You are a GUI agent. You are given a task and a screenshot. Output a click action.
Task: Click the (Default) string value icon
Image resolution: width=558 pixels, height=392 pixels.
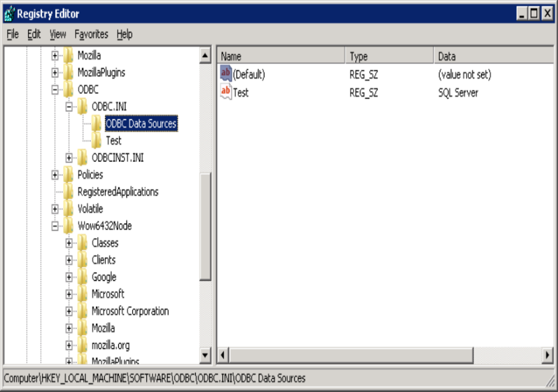226,74
